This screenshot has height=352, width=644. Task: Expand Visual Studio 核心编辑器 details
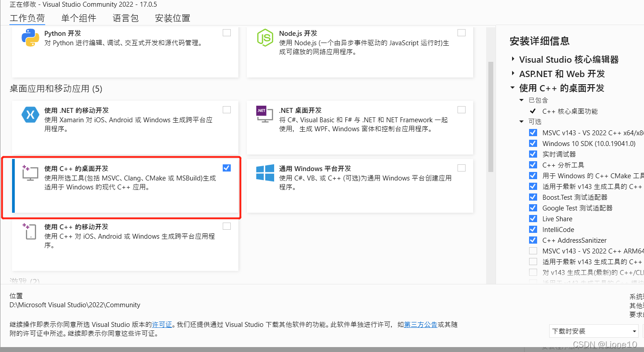point(513,60)
